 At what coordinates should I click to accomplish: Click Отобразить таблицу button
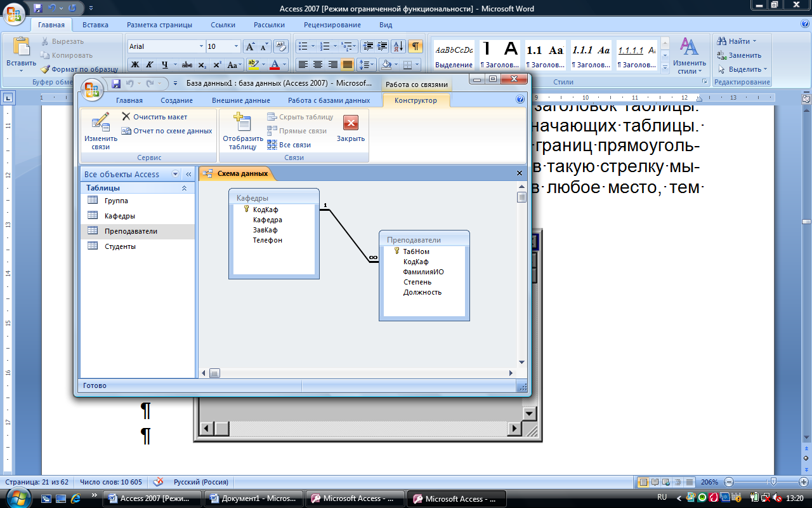click(242, 132)
